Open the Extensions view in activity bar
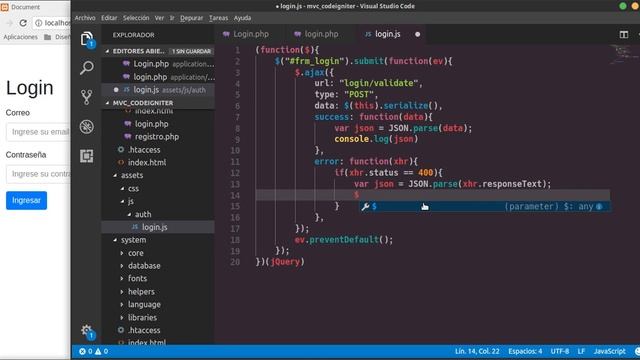640x360 pixels. [x=87, y=156]
